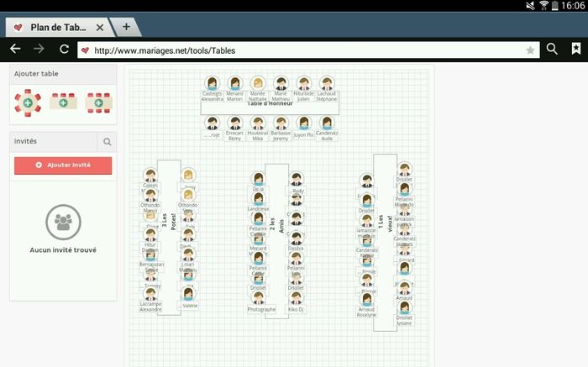Open guest search with the magnifier icon
Image resolution: width=588 pixels, height=367 pixels.
[107, 142]
